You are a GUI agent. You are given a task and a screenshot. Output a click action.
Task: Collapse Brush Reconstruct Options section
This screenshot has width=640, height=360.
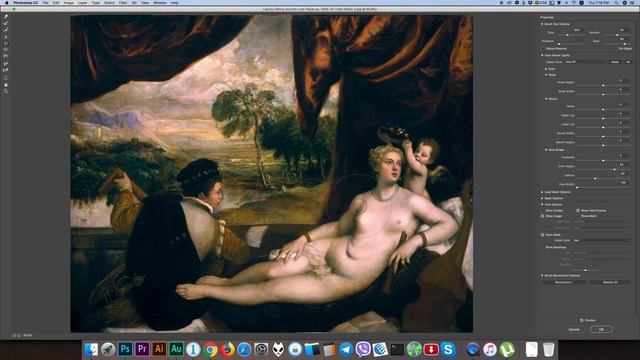coord(542,276)
